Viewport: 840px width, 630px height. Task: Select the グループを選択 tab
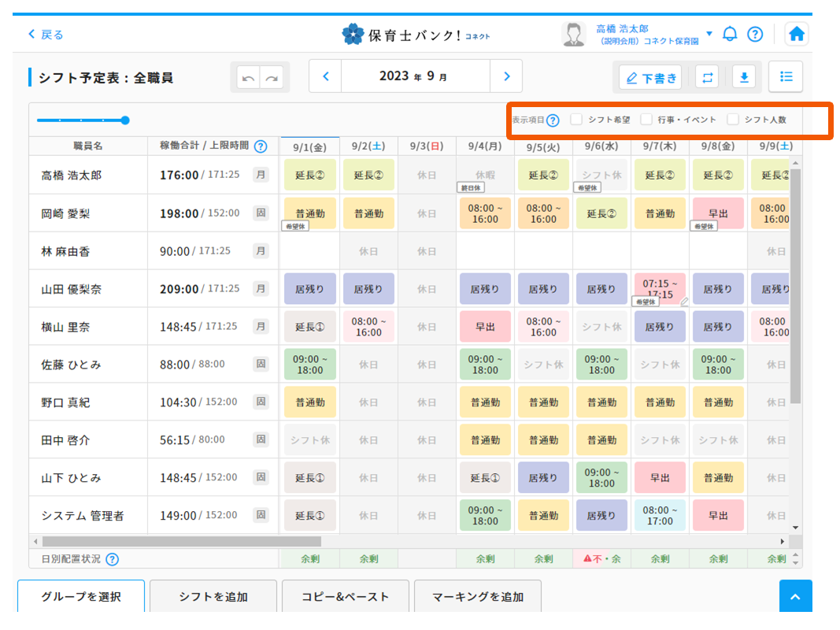[x=81, y=596]
